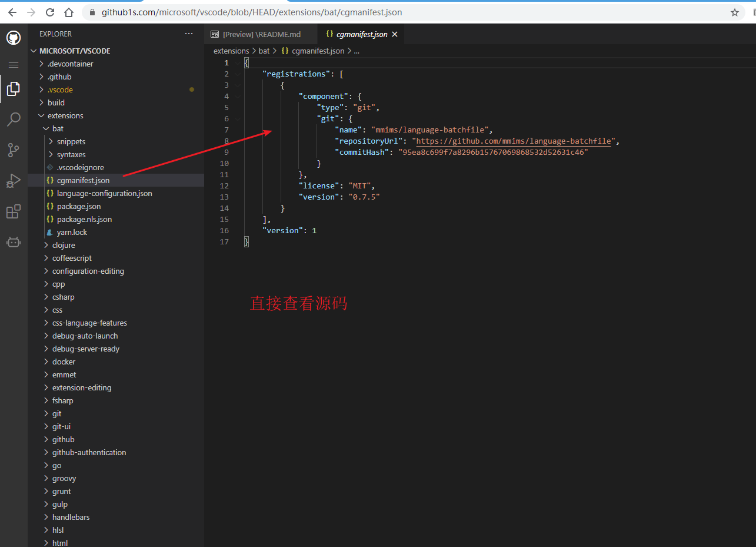Open the yarn.lock file

coord(116,232)
